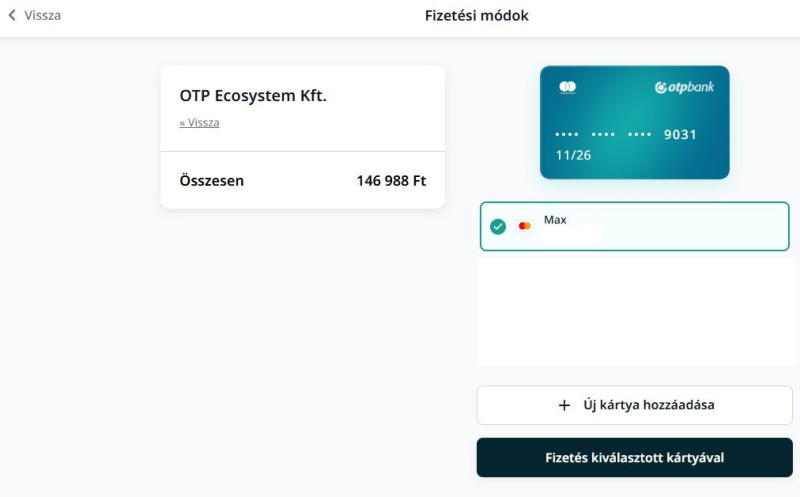Viewport: 800px width, 497px height.
Task: Click the 146 988 Ft amount
Action: 391,181
